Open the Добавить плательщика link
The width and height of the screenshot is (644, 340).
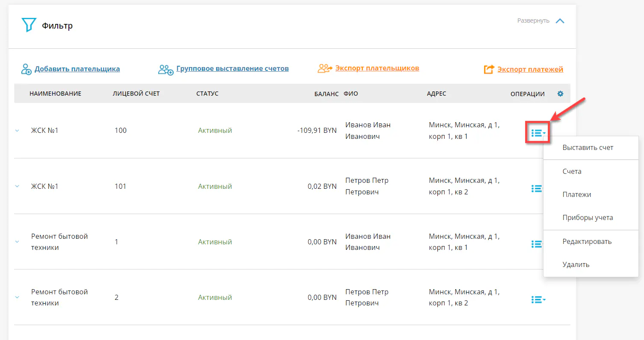point(77,69)
